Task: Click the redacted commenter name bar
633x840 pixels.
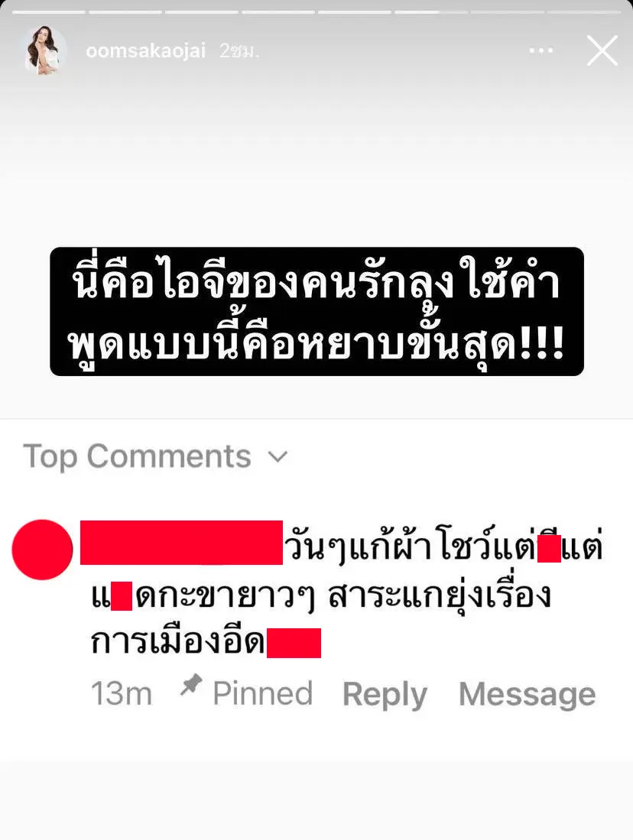Action: pos(181,542)
